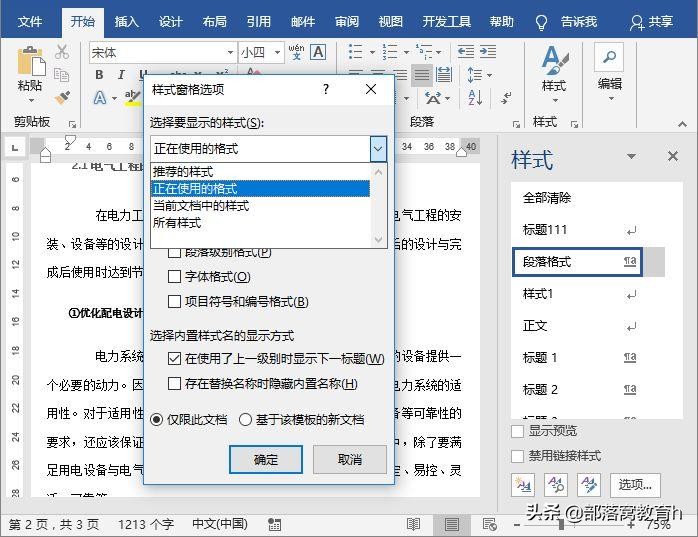The height and width of the screenshot is (537, 698).
Task: Expand the line spacing dropdown arrow
Action: (489, 75)
